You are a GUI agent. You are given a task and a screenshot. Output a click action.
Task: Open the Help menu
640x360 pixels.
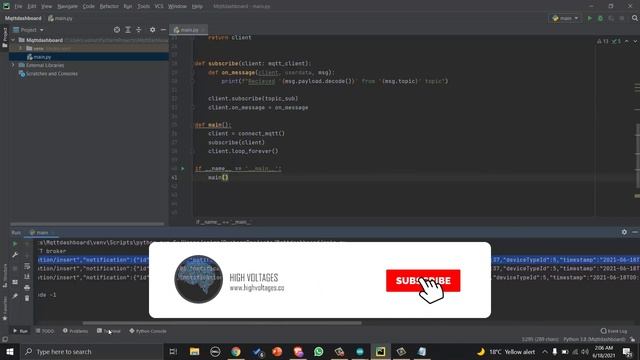pyautogui.click(x=197, y=7)
